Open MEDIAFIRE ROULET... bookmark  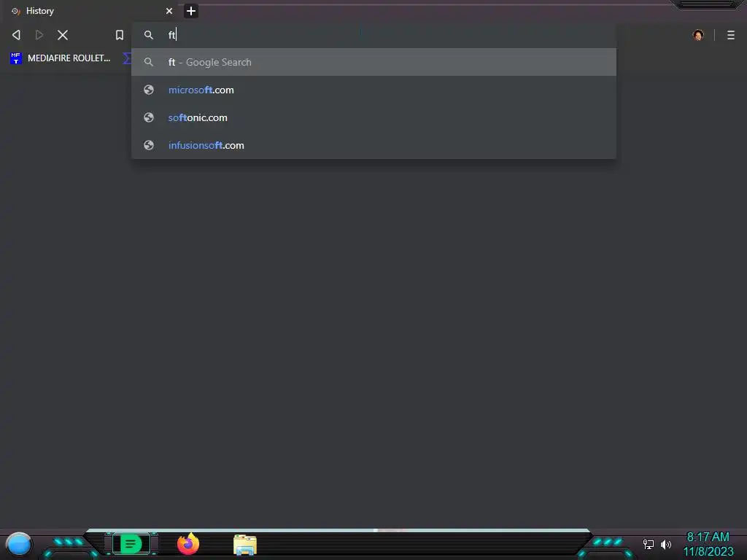pyautogui.click(x=60, y=58)
